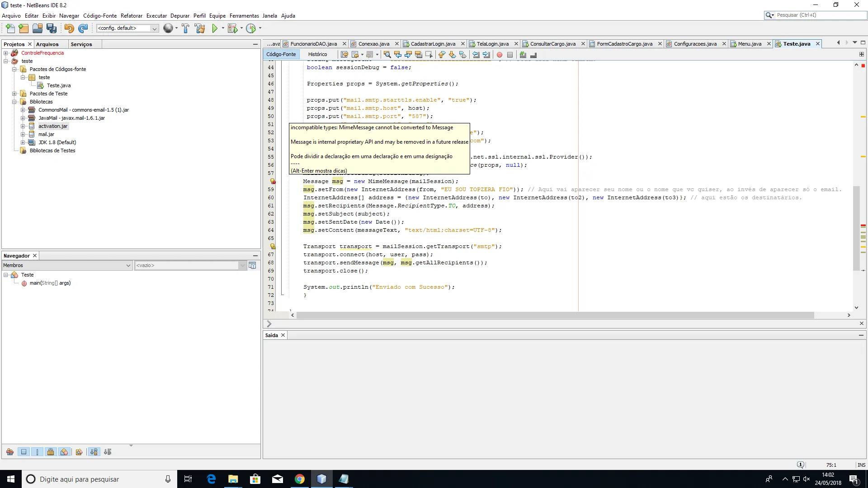Open Chrome from the Windows taskbar
The height and width of the screenshot is (488, 868).
tap(300, 479)
